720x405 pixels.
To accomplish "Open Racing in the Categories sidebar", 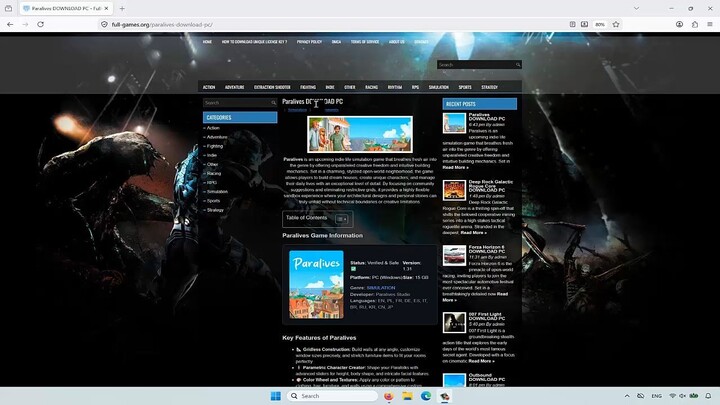I will (x=214, y=174).
